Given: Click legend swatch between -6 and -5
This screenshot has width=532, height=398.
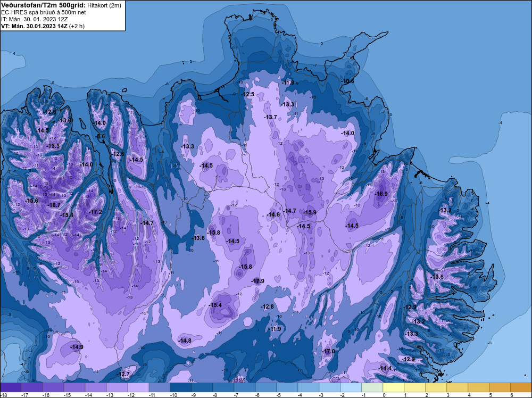Looking at the screenshot, I should coord(266,387).
